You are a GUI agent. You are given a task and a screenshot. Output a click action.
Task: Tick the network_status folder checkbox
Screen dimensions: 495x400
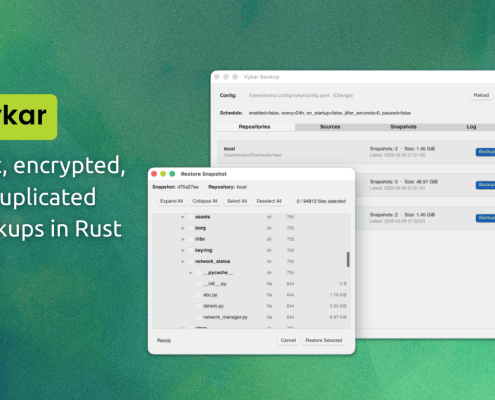(191, 261)
